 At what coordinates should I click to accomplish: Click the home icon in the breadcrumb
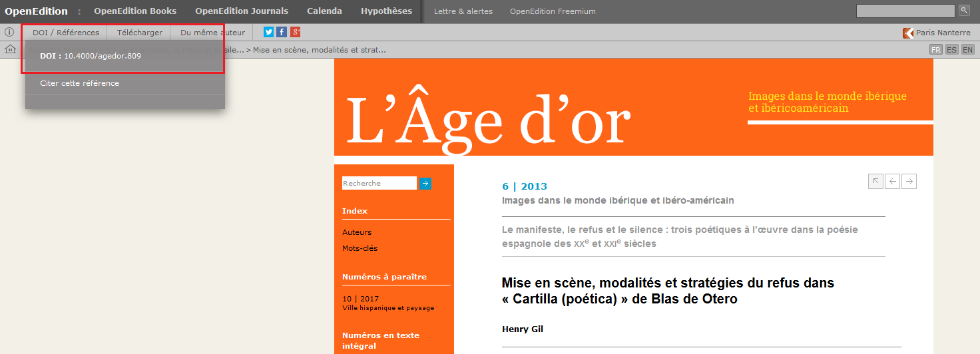pos(10,49)
